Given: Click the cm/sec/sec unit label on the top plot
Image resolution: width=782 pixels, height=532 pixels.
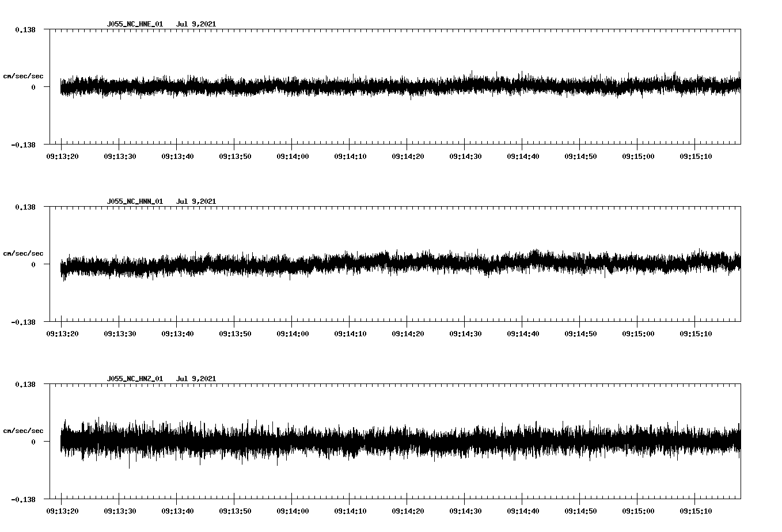Looking at the screenshot, I should point(24,75).
